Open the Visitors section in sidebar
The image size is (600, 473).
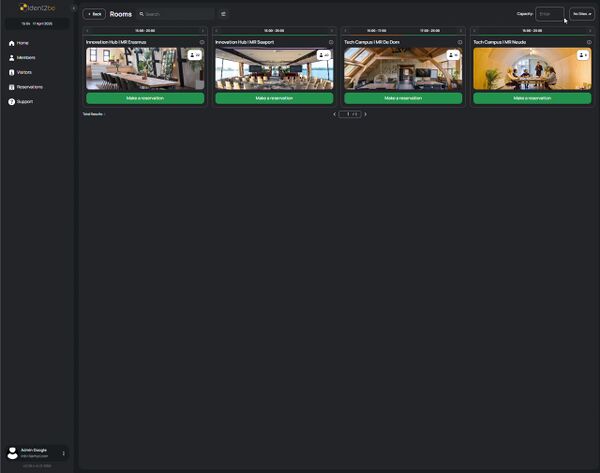(x=24, y=73)
